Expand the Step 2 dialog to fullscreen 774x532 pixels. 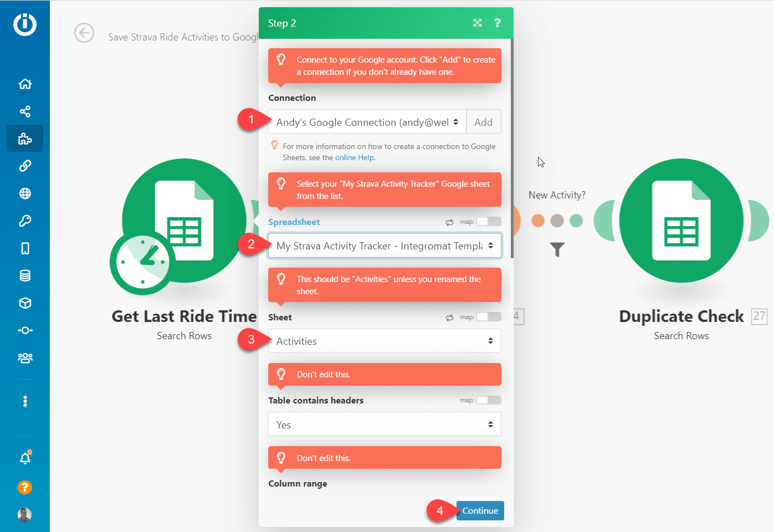(x=477, y=23)
